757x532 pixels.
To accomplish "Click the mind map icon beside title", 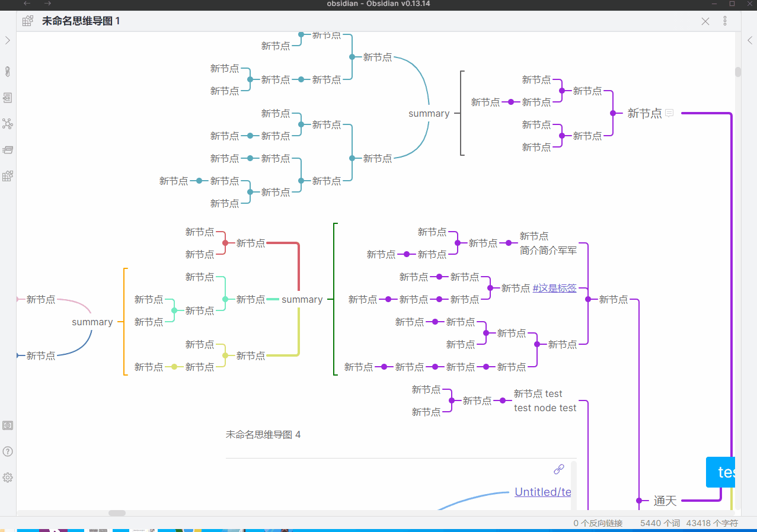I will [28, 21].
